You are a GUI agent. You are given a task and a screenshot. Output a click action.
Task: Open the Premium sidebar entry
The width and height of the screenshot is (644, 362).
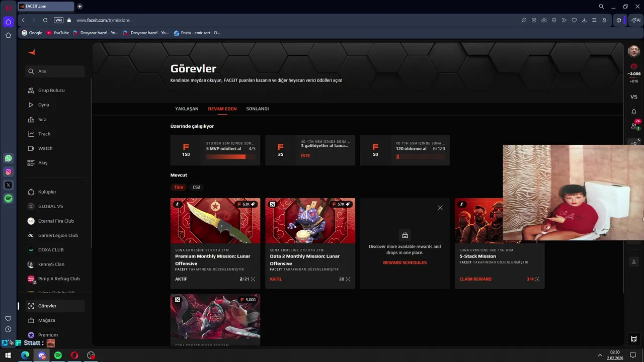tap(55, 335)
